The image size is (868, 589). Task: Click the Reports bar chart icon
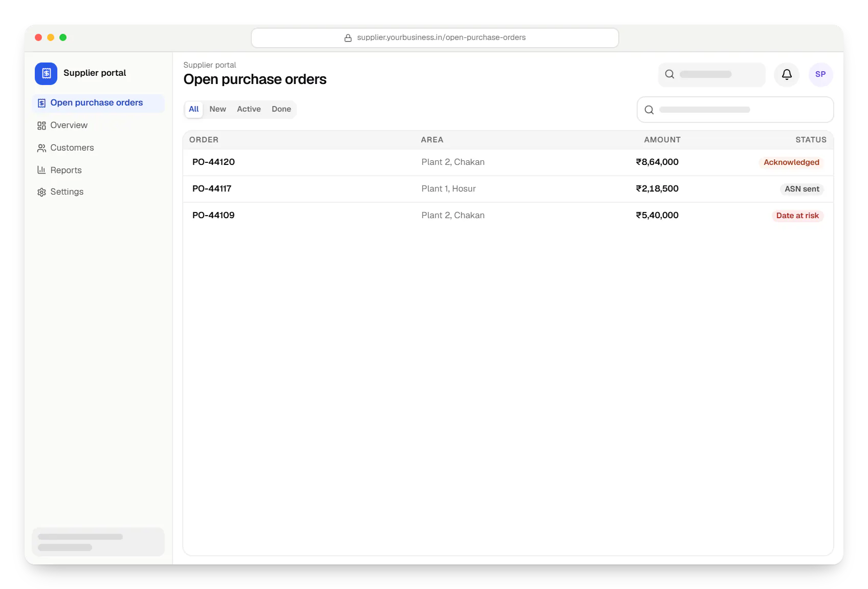41,170
